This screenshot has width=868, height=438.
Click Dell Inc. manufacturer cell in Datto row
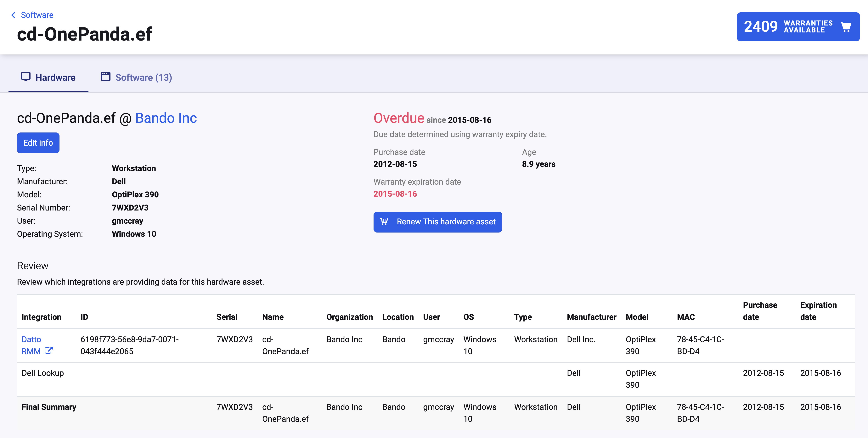point(581,339)
